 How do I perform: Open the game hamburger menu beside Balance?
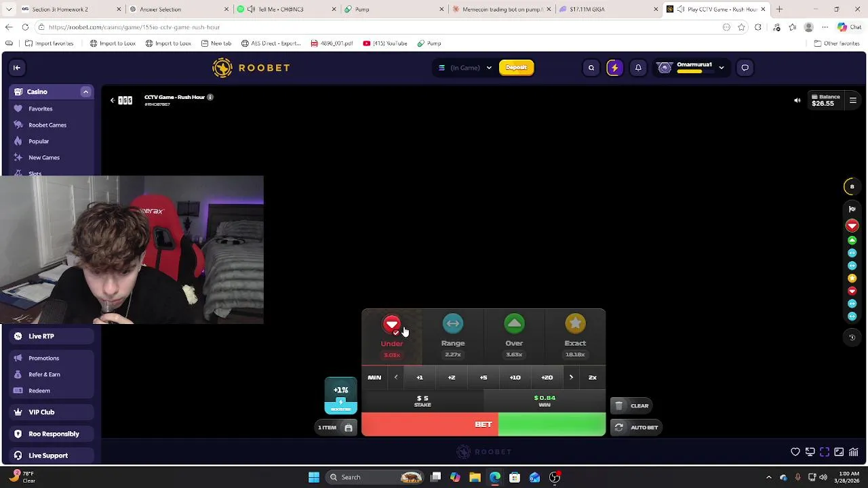(853, 100)
